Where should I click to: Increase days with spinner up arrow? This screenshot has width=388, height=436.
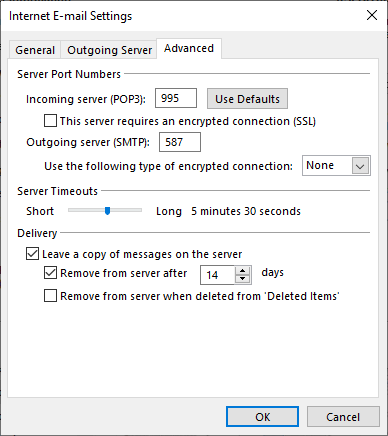pos(243,271)
